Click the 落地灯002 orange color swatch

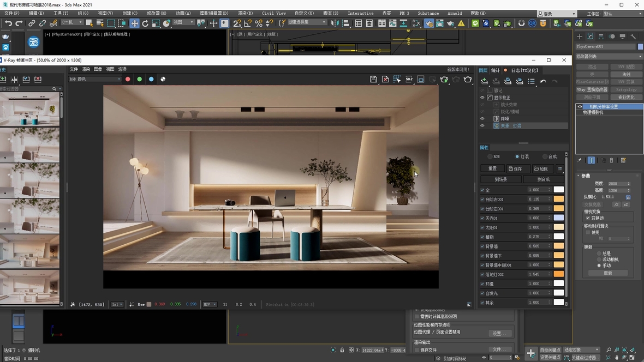click(559, 274)
